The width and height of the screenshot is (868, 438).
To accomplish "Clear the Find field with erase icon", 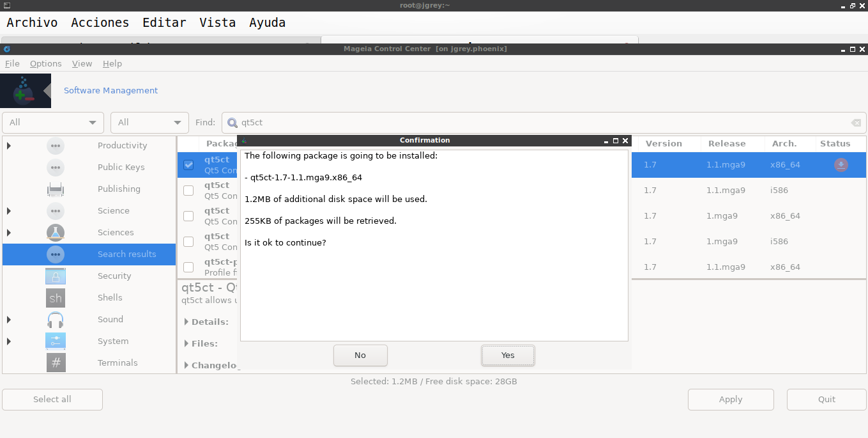I will tap(856, 123).
